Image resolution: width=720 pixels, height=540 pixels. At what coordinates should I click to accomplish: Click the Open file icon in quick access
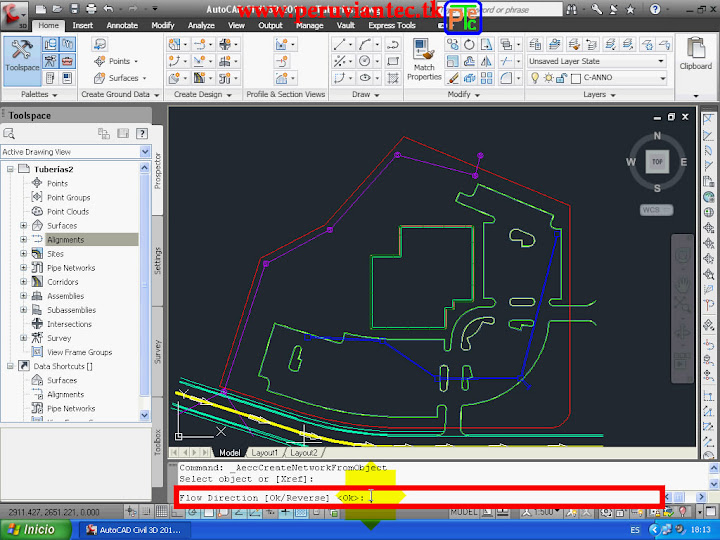pyautogui.click(x=57, y=8)
